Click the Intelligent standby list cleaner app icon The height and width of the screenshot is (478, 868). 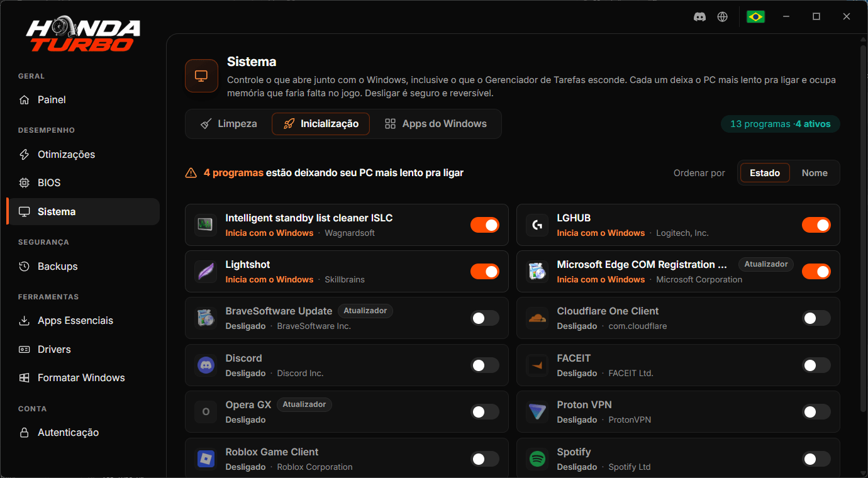pos(206,225)
